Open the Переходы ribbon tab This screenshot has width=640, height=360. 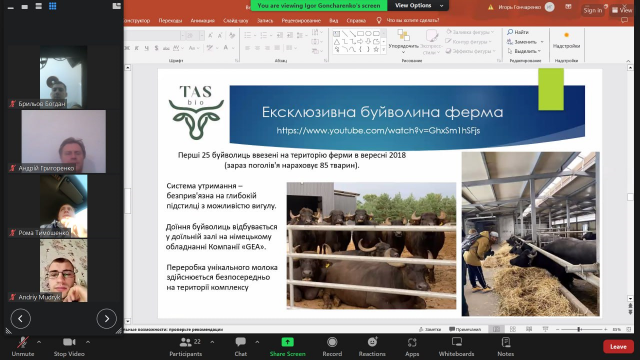coord(170,20)
